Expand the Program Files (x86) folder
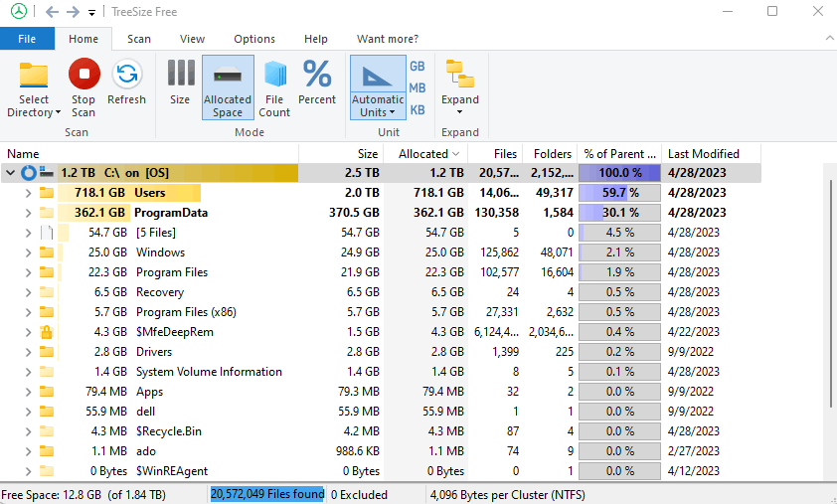The width and height of the screenshot is (837, 504). [x=28, y=312]
